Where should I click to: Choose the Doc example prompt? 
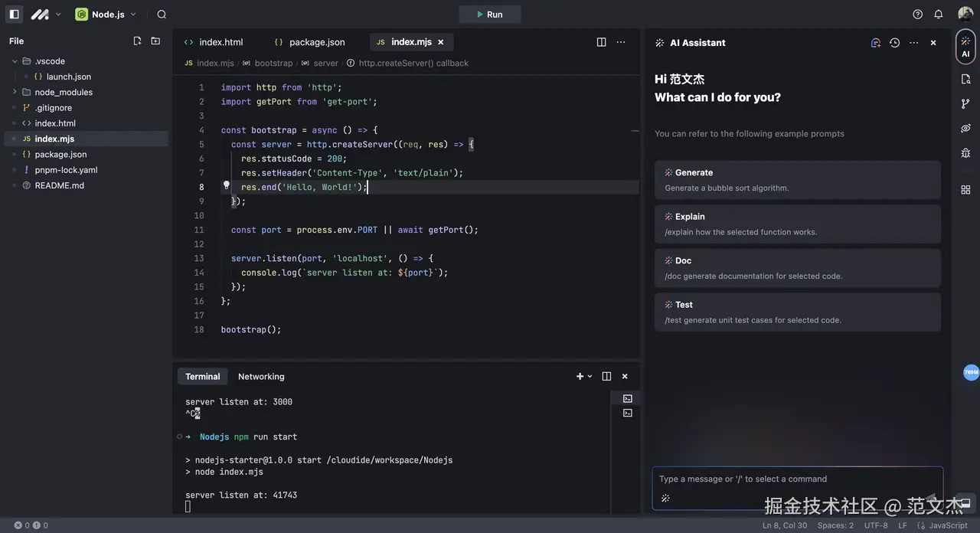point(798,268)
